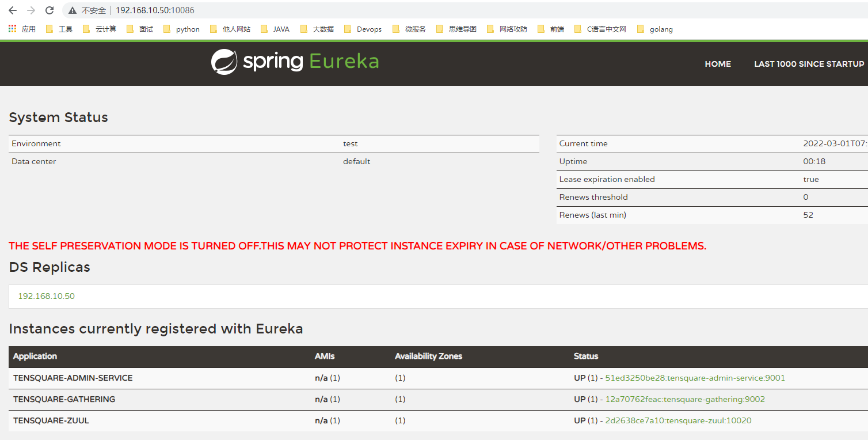Open the 前端 bookmark folder
This screenshot has height=440, width=868.
[x=550, y=29]
